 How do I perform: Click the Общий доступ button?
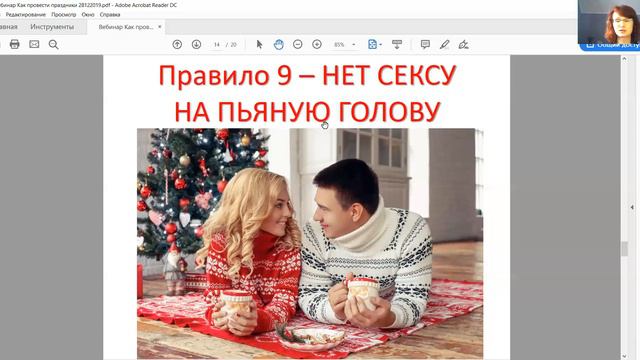click(610, 46)
